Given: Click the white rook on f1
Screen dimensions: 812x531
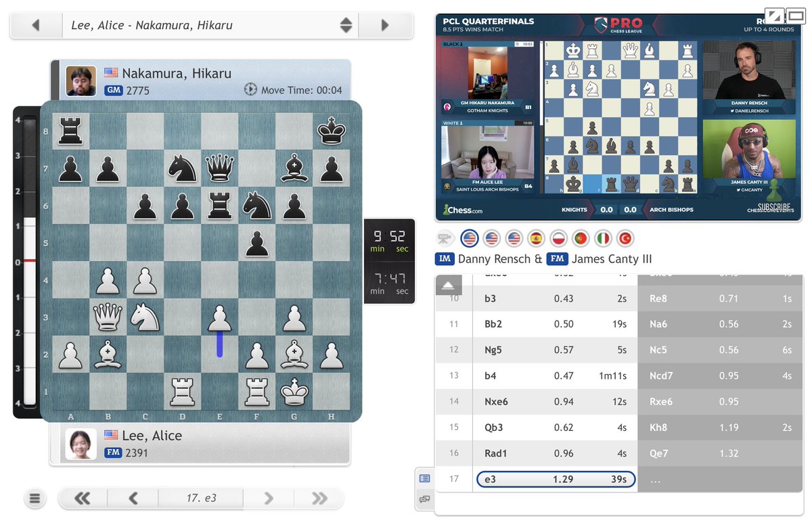Looking at the screenshot, I should [256, 391].
